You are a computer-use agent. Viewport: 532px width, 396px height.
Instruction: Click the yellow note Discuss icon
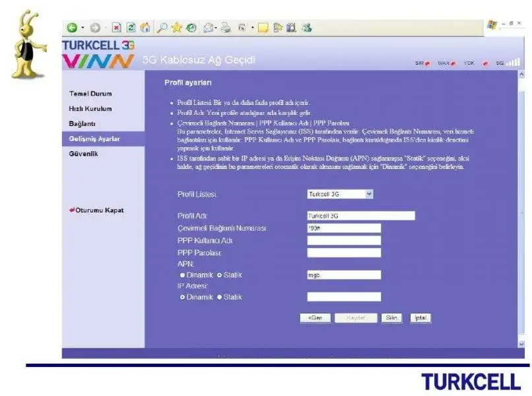pos(263,28)
